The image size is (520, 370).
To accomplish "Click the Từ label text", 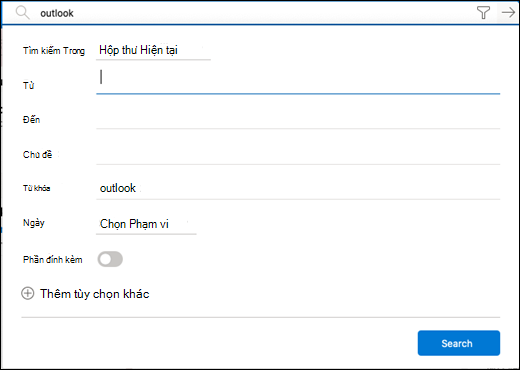I will click(x=28, y=85).
